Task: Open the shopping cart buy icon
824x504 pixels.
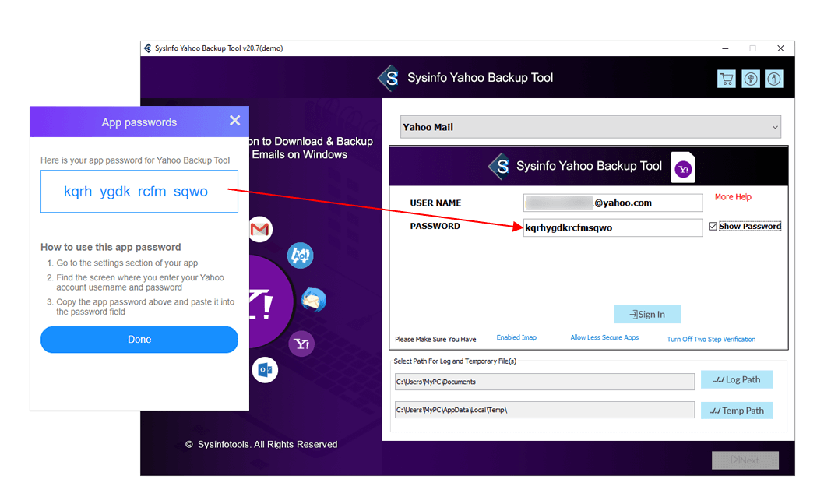Action: (726, 79)
